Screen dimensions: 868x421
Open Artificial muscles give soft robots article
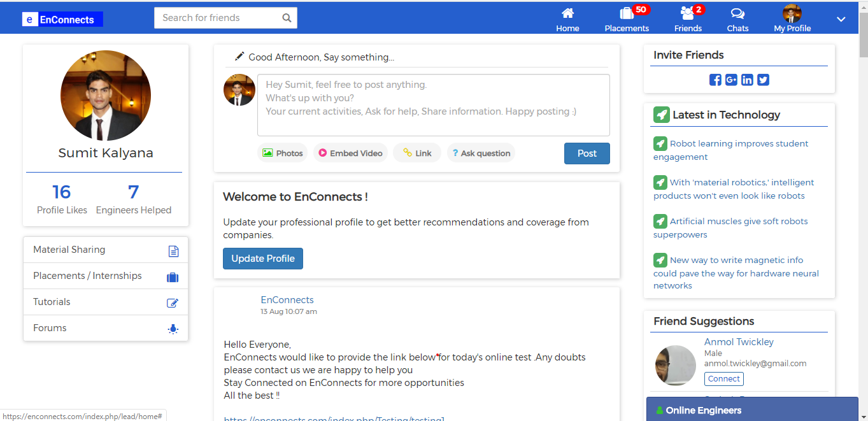(x=730, y=228)
